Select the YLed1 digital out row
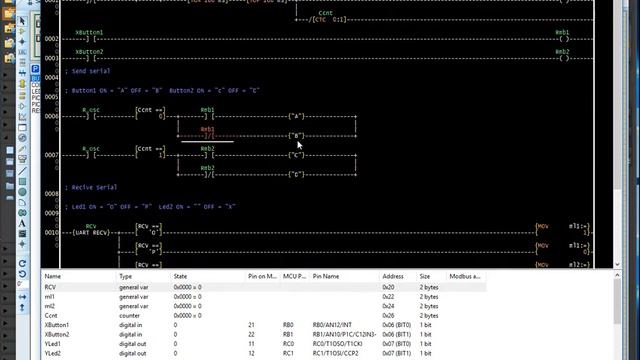Viewport: 640px width, 360px height. (x=264, y=344)
